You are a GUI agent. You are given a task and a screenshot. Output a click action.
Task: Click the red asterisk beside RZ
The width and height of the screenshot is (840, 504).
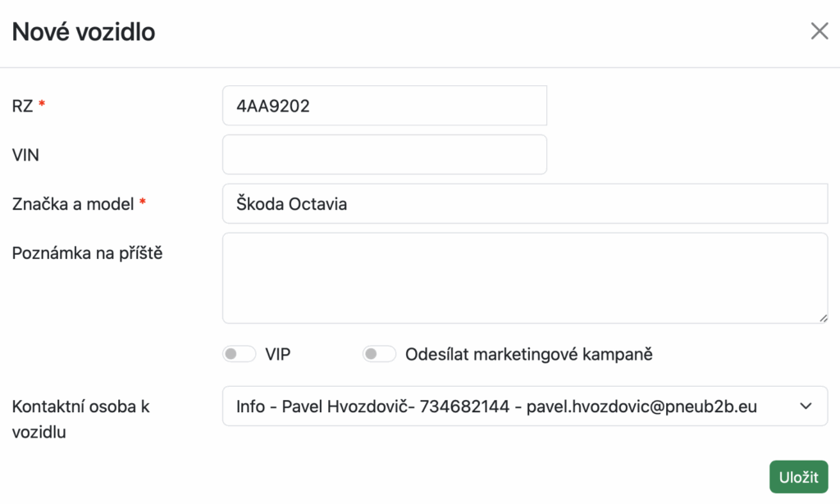(x=42, y=105)
